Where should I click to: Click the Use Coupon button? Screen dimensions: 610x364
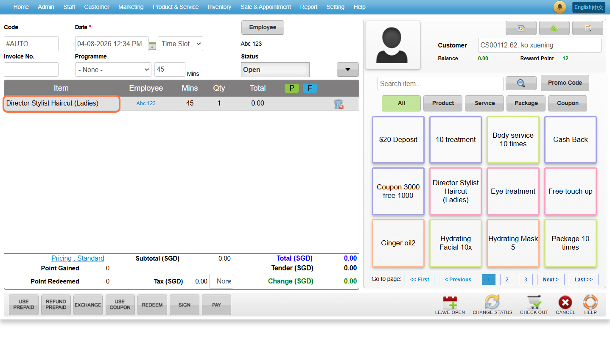(x=120, y=305)
